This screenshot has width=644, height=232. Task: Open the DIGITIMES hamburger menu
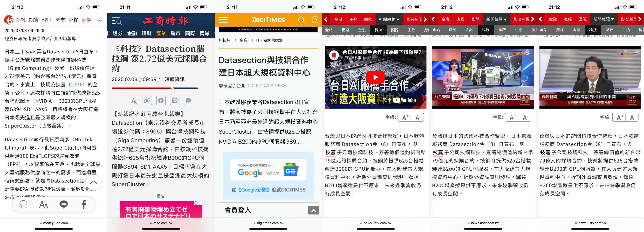pyautogui.click(x=223, y=20)
